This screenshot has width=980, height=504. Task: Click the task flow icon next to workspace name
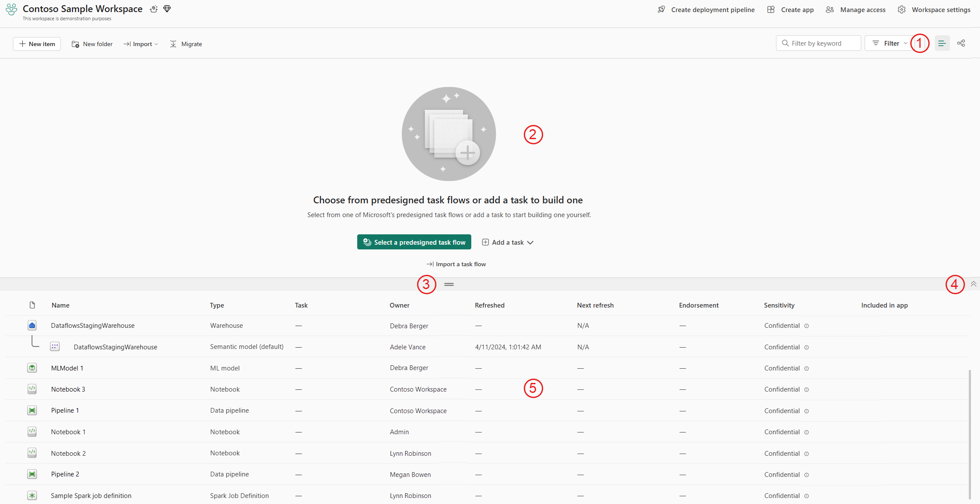point(154,9)
